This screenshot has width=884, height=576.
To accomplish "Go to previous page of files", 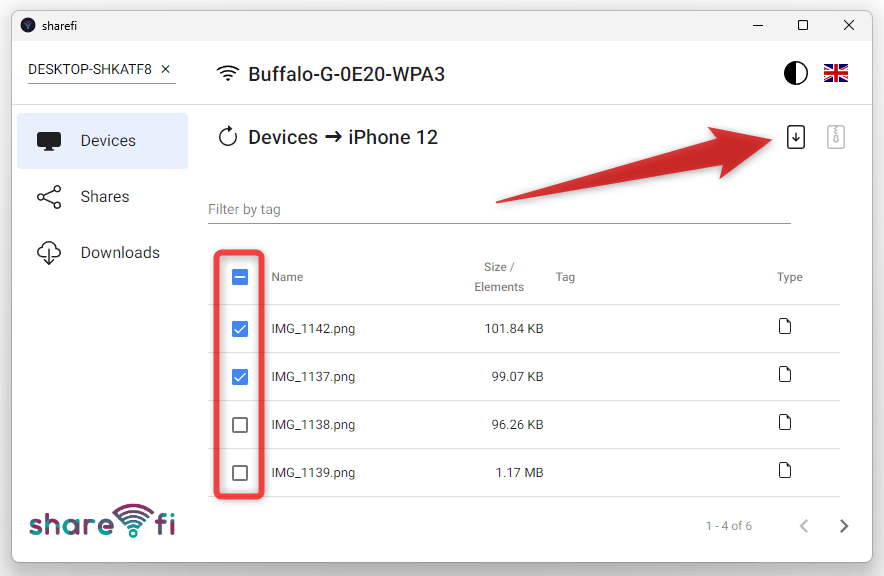I will click(804, 526).
